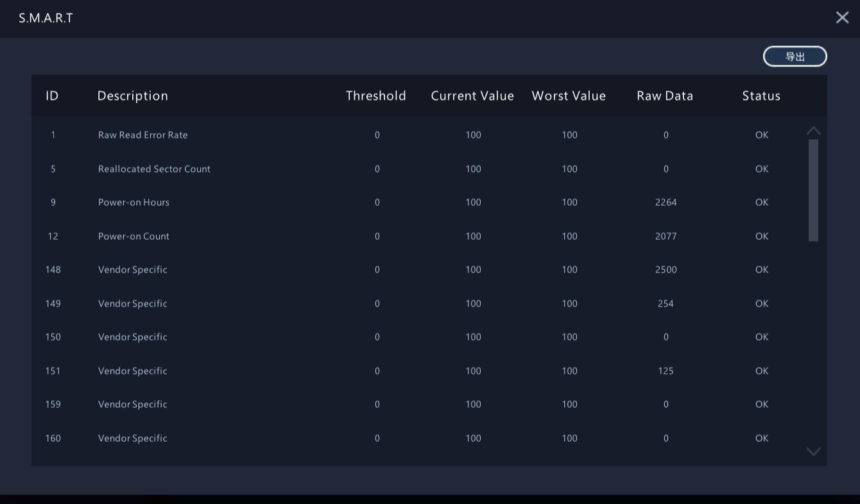The width and height of the screenshot is (860, 504).
Task: Click the ID cell 151
Action: [53, 371]
